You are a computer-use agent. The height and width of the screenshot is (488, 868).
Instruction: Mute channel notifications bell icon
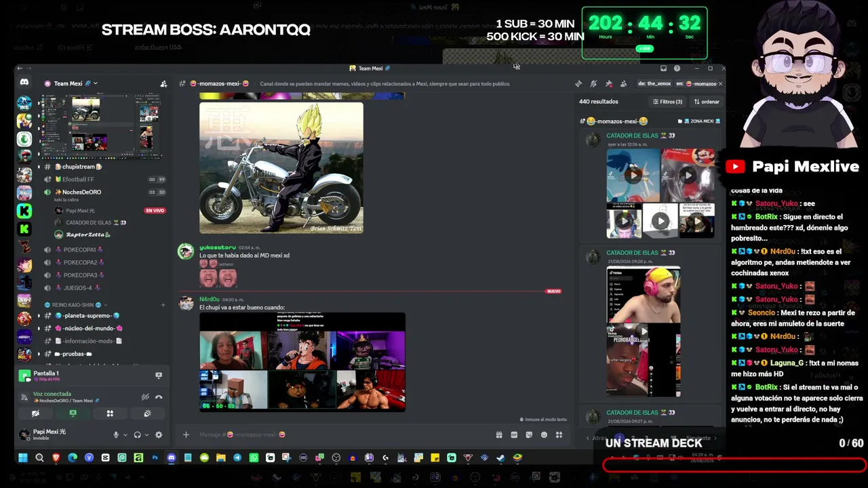click(593, 83)
